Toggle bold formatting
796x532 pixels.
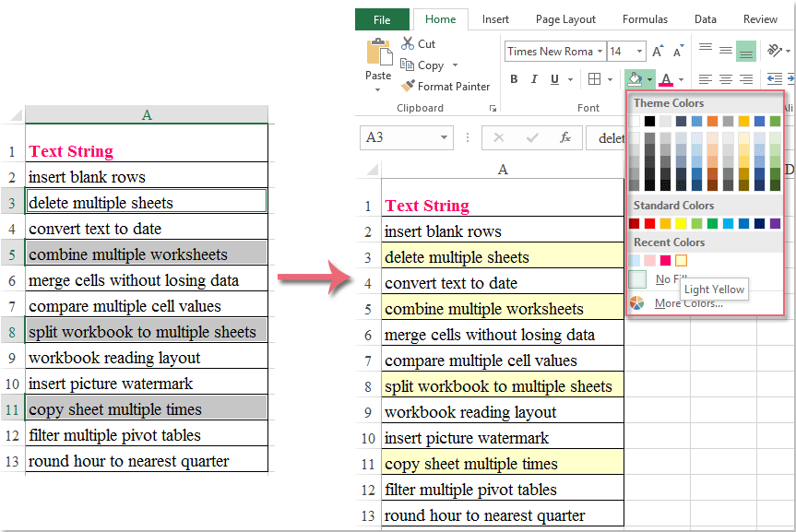click(x=514, y=79)
